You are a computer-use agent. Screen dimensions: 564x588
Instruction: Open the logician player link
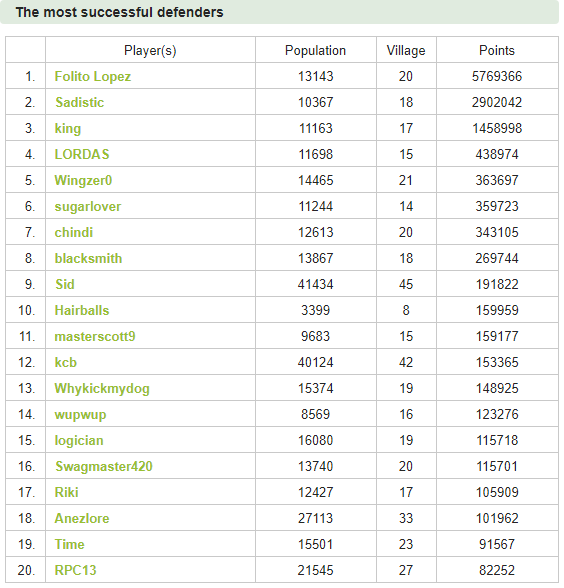pos(79,441)
